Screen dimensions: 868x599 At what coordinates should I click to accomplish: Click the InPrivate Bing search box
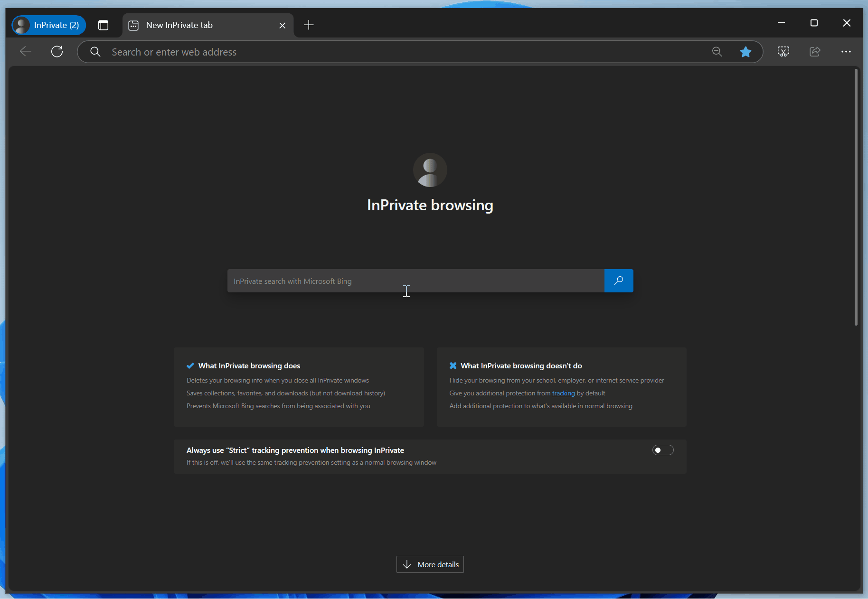point(415,281)
